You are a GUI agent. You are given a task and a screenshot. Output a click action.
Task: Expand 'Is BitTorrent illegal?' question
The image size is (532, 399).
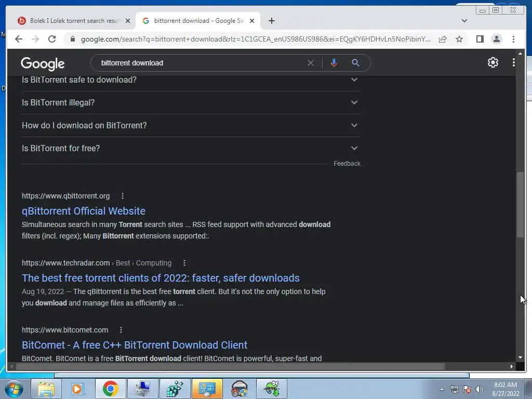(191, 102)
